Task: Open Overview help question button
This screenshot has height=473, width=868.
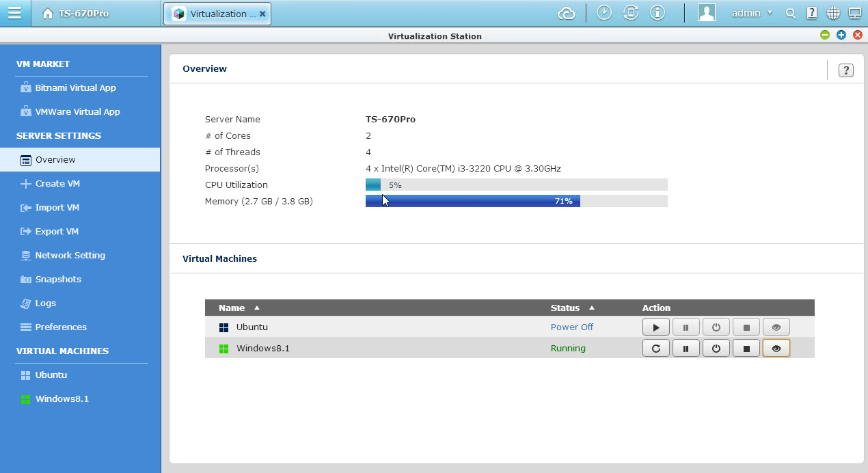Action: click(x=846, y=70)
